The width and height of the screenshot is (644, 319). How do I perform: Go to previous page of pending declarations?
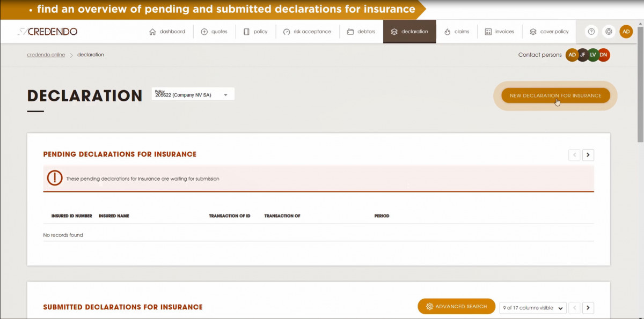coord(574,155)
